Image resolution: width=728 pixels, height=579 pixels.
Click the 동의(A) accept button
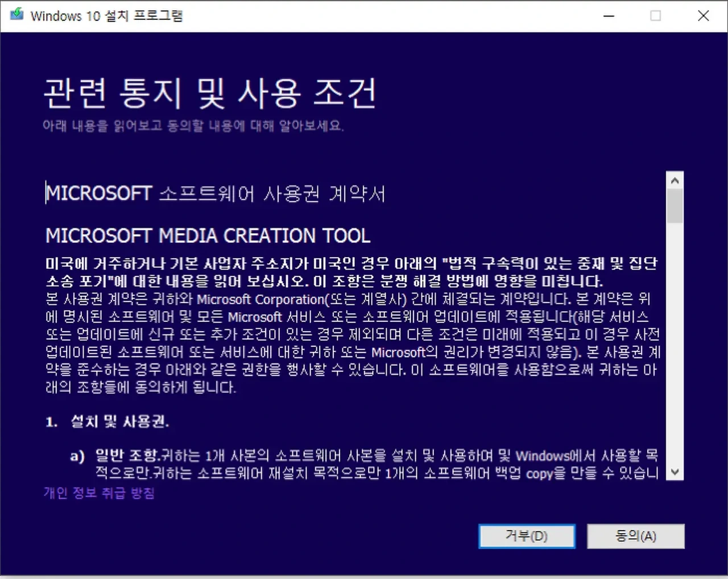click(635, 536)
